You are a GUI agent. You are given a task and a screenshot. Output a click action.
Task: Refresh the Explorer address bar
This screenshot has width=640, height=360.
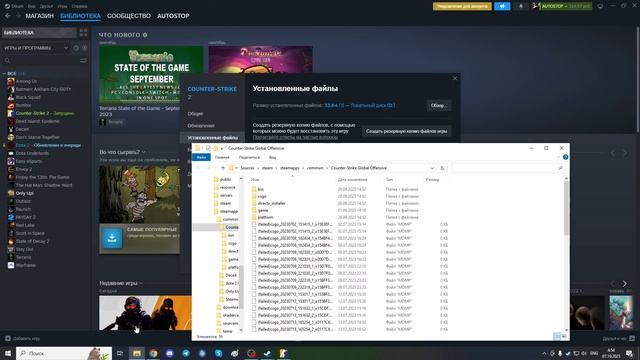[442, 168]
